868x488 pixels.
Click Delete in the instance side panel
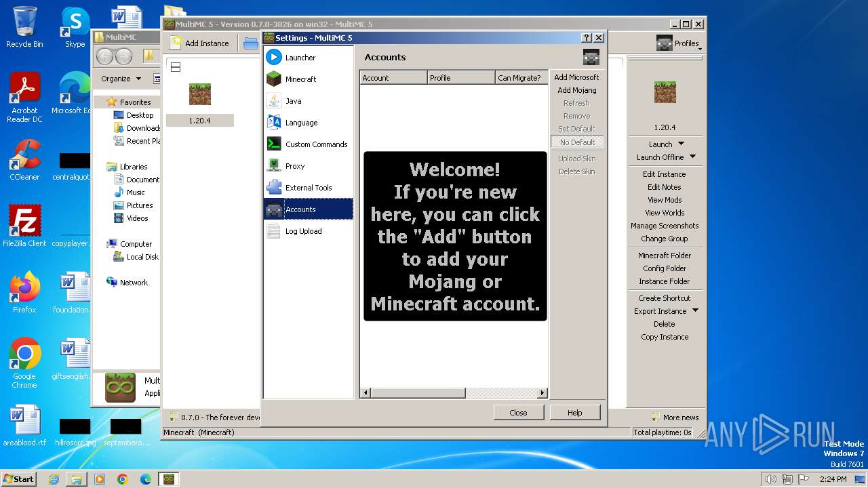[664, 324]
